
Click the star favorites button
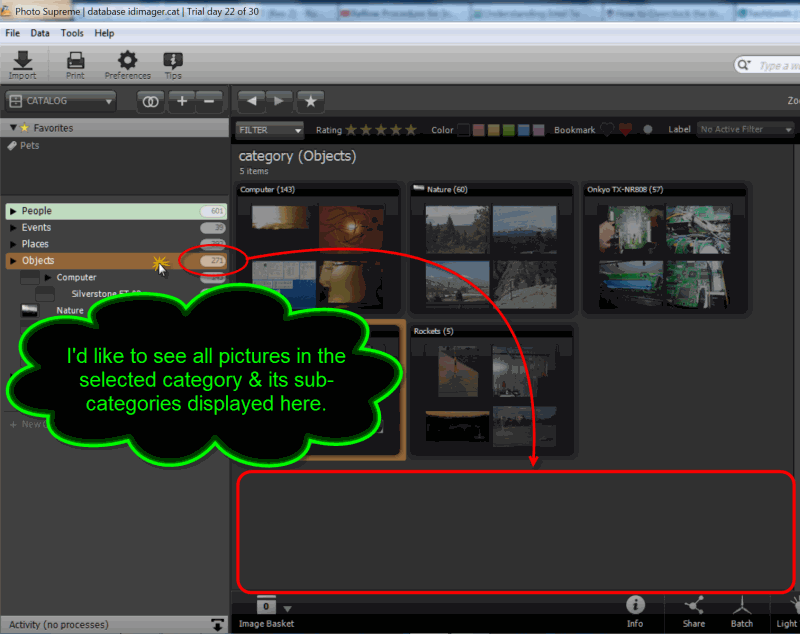[x=310, y=101]
